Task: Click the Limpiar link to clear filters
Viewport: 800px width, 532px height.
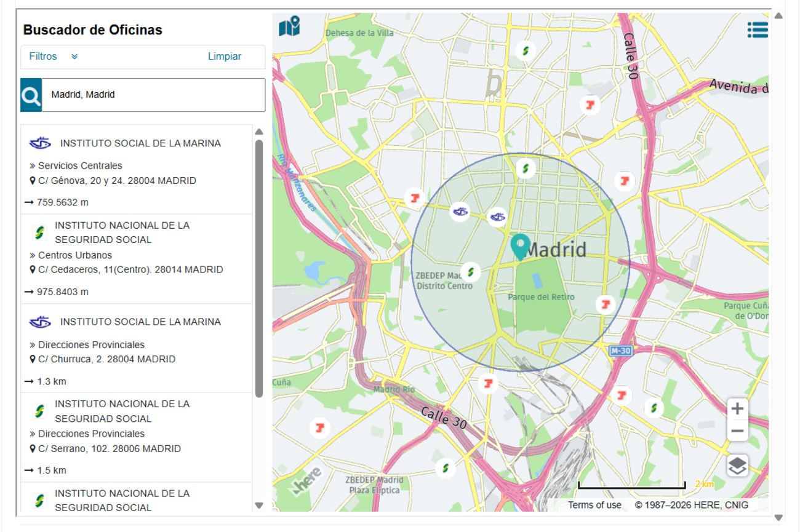Action: click(225, 56)
